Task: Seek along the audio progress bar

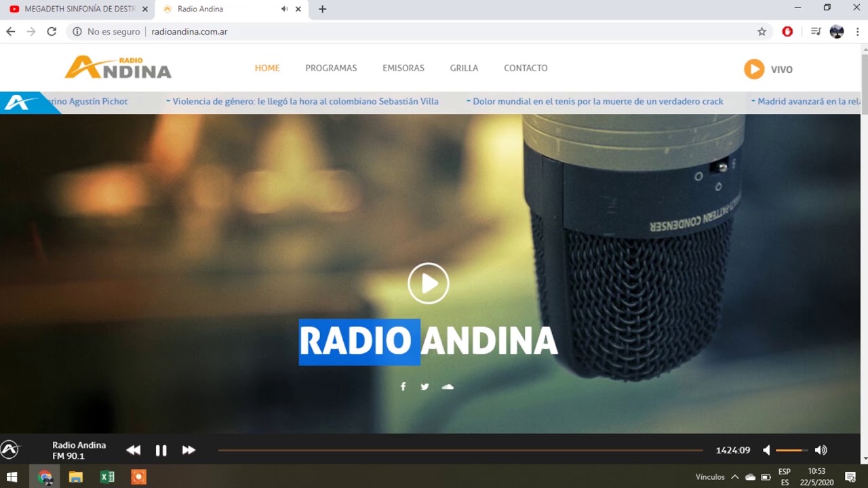Action: [460, 450]
